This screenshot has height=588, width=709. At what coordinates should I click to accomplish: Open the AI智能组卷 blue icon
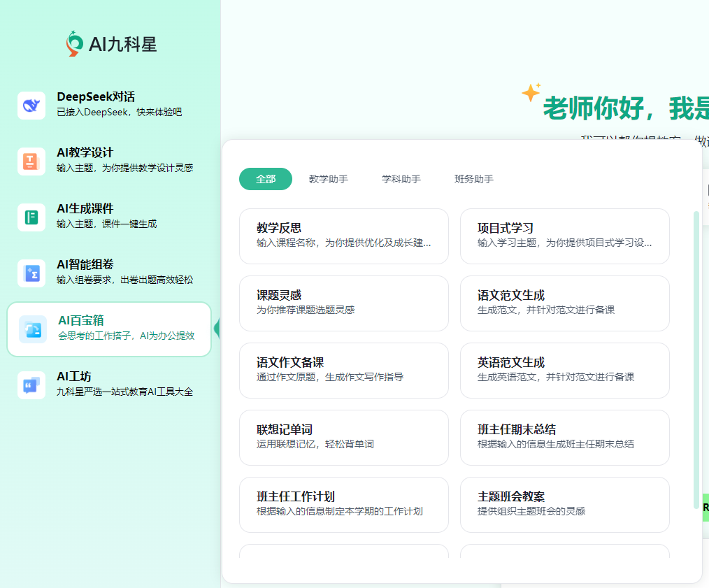coord(31,273)
